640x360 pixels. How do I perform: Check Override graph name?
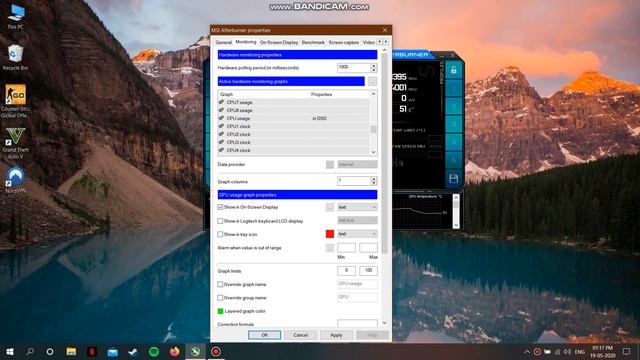pyautogui.click(x=220, y=284)
